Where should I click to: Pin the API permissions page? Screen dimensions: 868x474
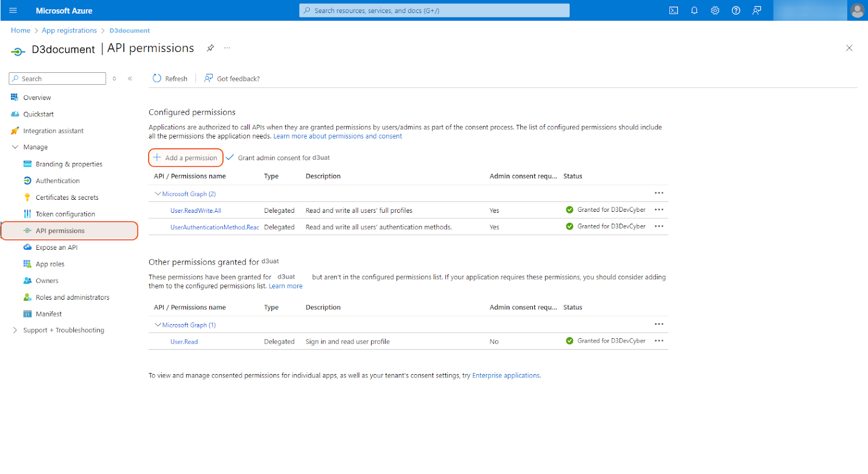click(x=210, y=48)
